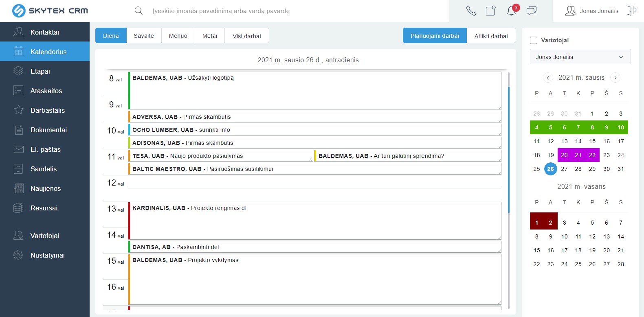Click the 2021 m. sausis month title
Screen dimensions: 644x317
click(x=581, y=78)
